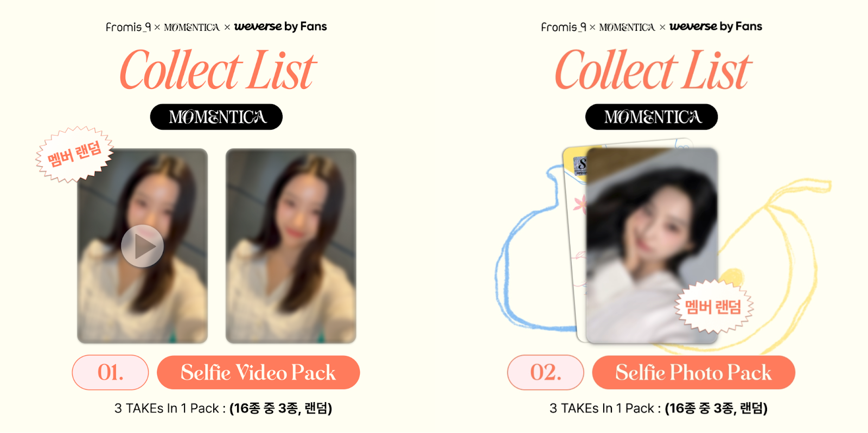
Task: Click the 01. number pill
Action: pos(110,372)
